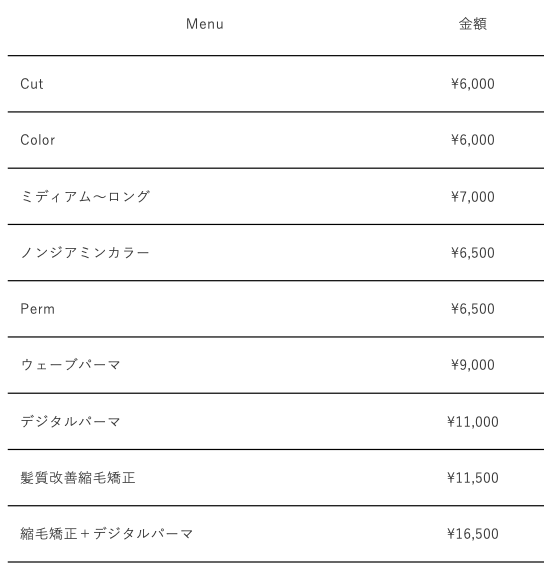Click the ¥7,000 price

pyautogui.click(x=473, y=197)
